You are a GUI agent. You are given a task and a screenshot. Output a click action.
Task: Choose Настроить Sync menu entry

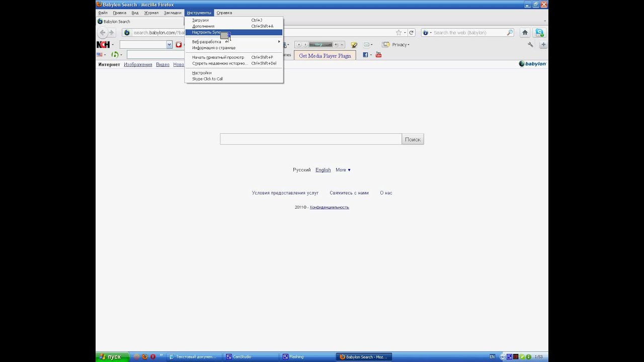tap(234, 32)
